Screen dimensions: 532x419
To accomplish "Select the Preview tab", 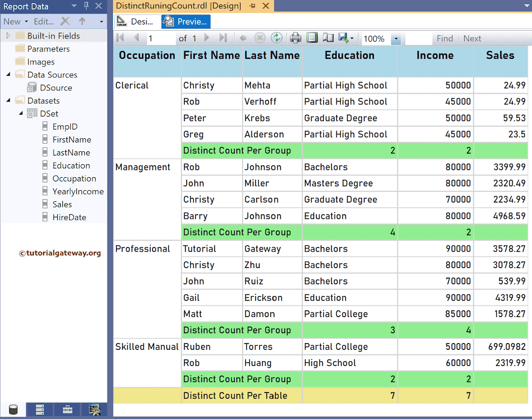I will (x=185, y=22).
